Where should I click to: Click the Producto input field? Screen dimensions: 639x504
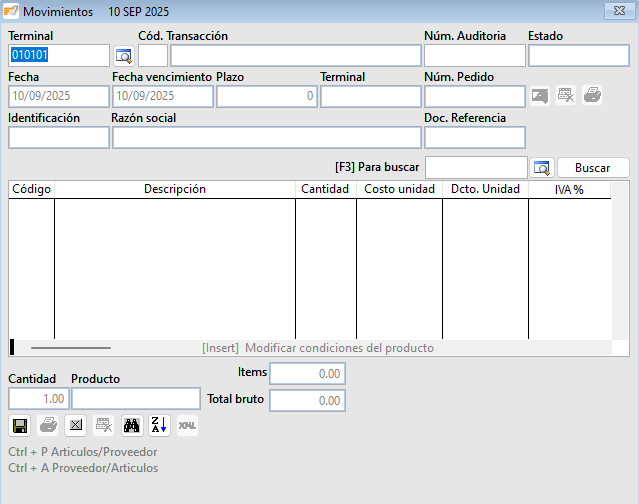click(x=135, y=398)
